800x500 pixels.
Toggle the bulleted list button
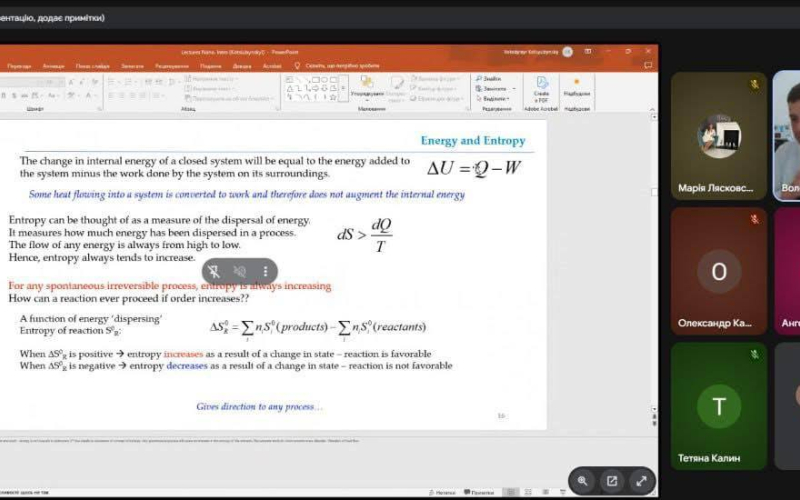tap(113, 82)
